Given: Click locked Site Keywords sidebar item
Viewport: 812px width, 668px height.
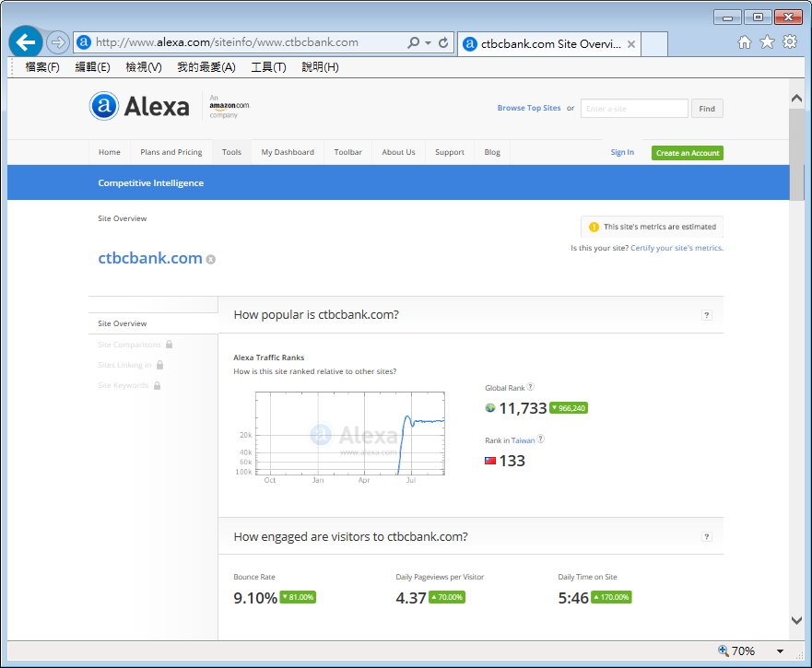Looking at the screenshot, I should (x=124, y=385).
